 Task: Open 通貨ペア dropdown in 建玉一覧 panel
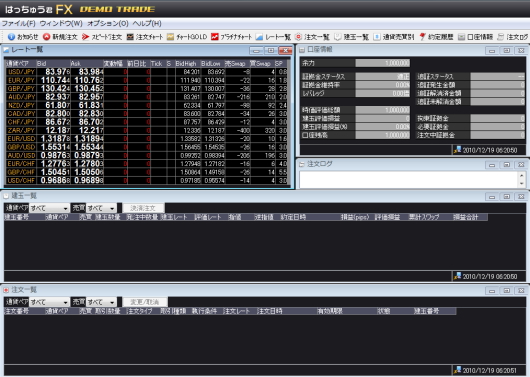click(49, 208)
